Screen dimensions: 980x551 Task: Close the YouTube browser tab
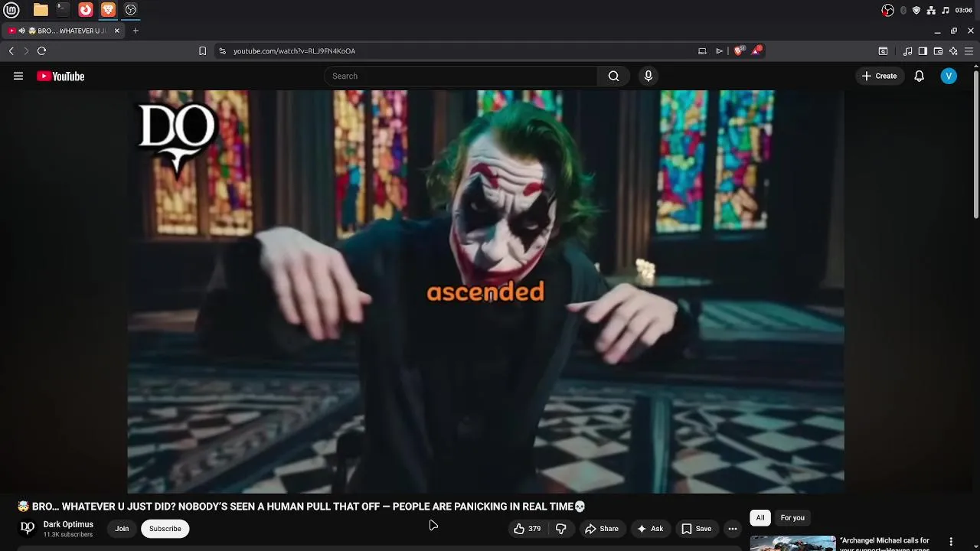(117, 31)
